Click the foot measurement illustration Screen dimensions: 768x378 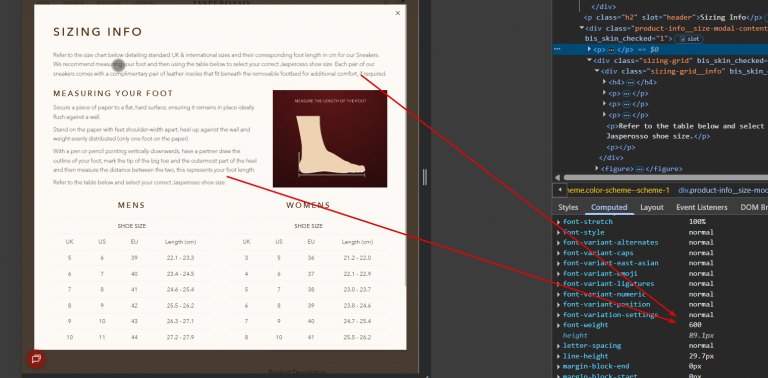tap(330, 139)
